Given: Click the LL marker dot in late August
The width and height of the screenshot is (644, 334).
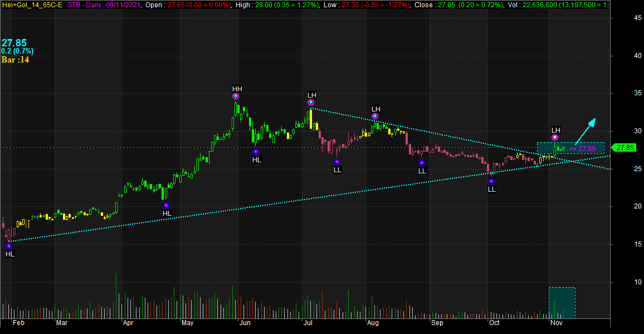Looking at the screenshot, I should click(x=422, y=163).
